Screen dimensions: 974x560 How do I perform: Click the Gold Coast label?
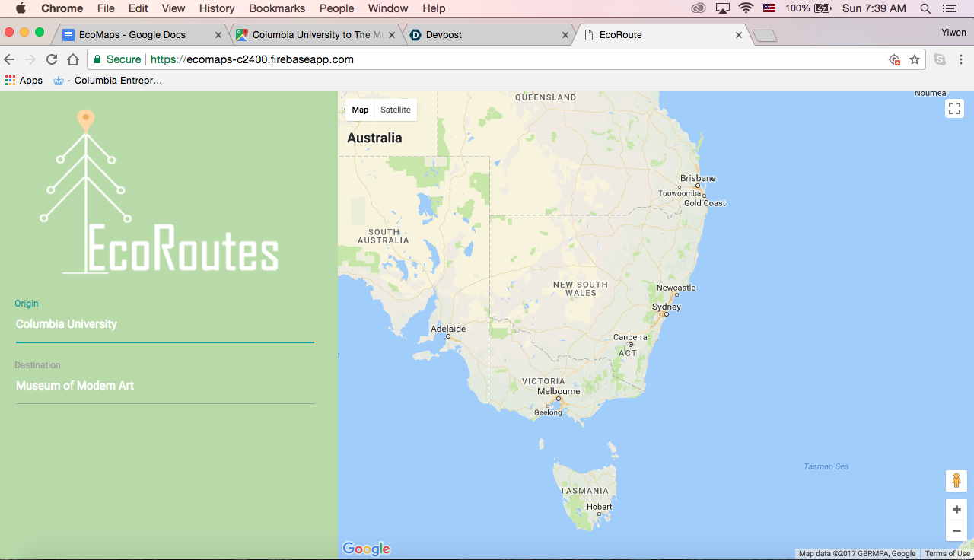[x=705, y=203]
